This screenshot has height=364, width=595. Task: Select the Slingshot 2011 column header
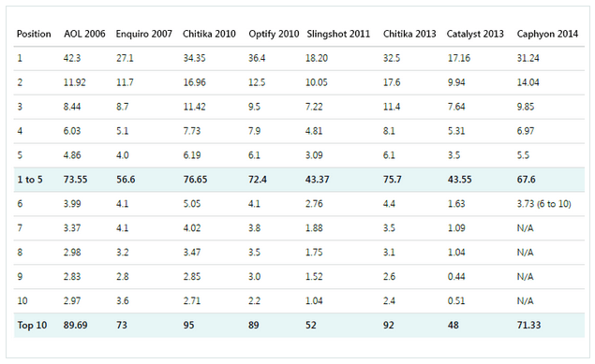(x=338, y=34)
